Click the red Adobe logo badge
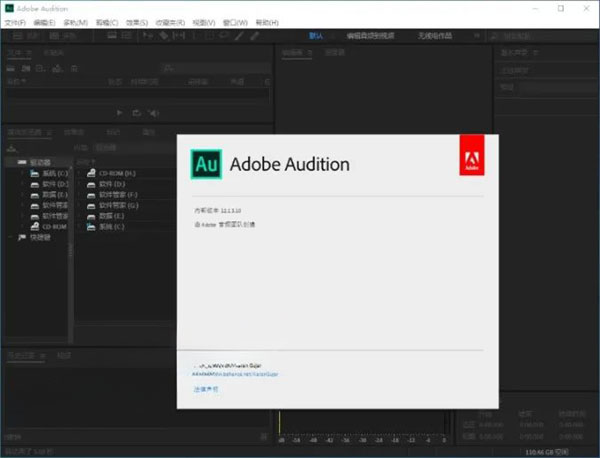 [471, 155]
